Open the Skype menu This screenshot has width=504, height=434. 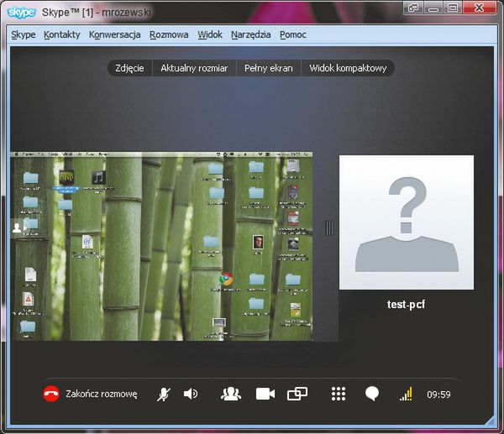tap(24, 34)
